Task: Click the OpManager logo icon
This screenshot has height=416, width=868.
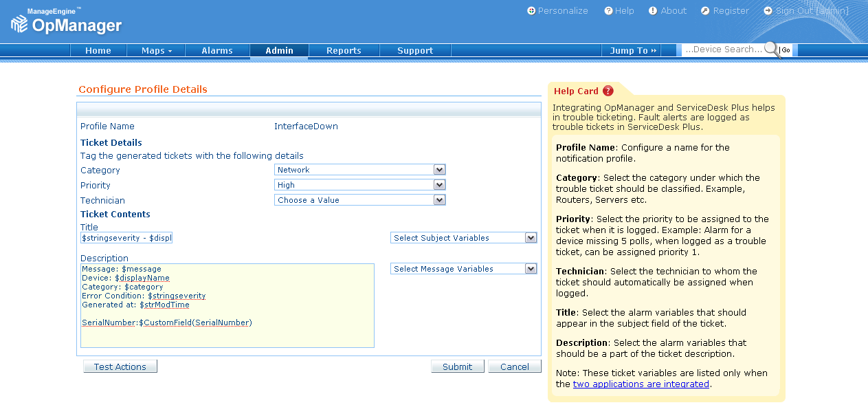Action: (21, 24)
